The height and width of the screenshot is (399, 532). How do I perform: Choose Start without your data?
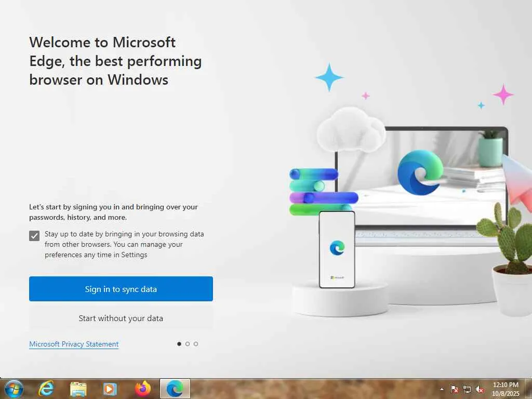(x=121, y=318)
